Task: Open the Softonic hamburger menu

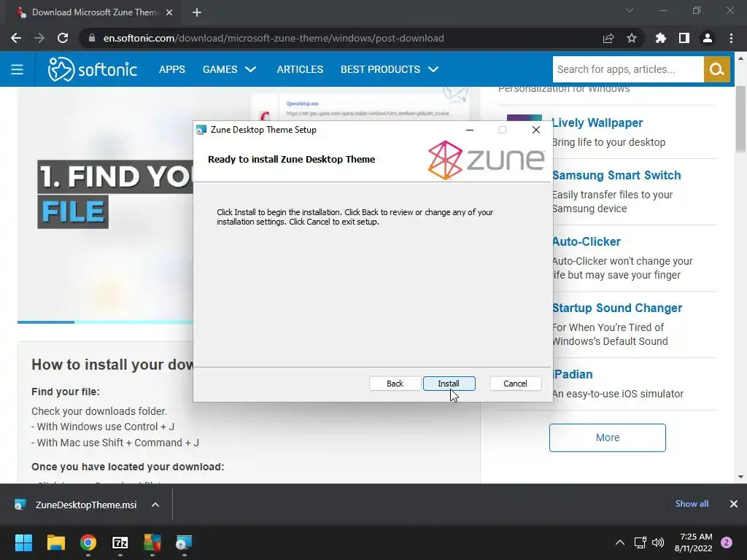Action: [x=18, y=69]
